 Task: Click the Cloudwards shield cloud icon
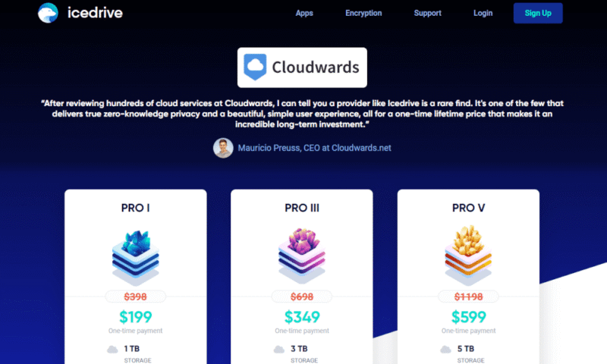pyautogui.click(x=255, y=67)
